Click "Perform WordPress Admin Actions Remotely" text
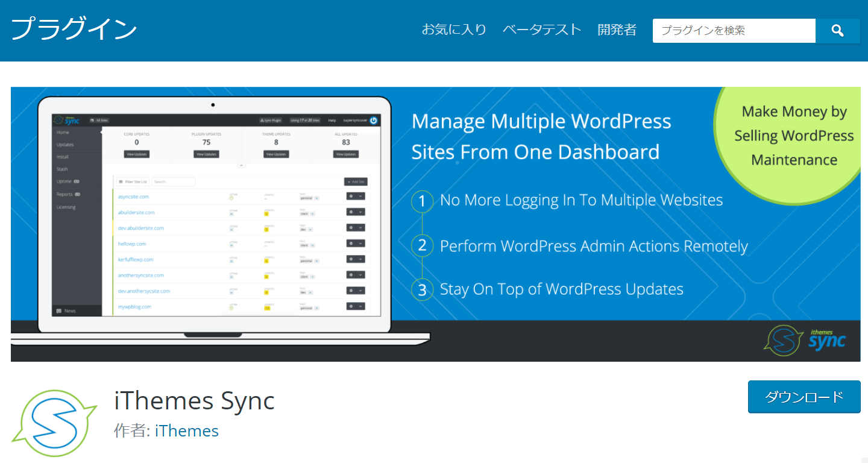 [594, 247]
